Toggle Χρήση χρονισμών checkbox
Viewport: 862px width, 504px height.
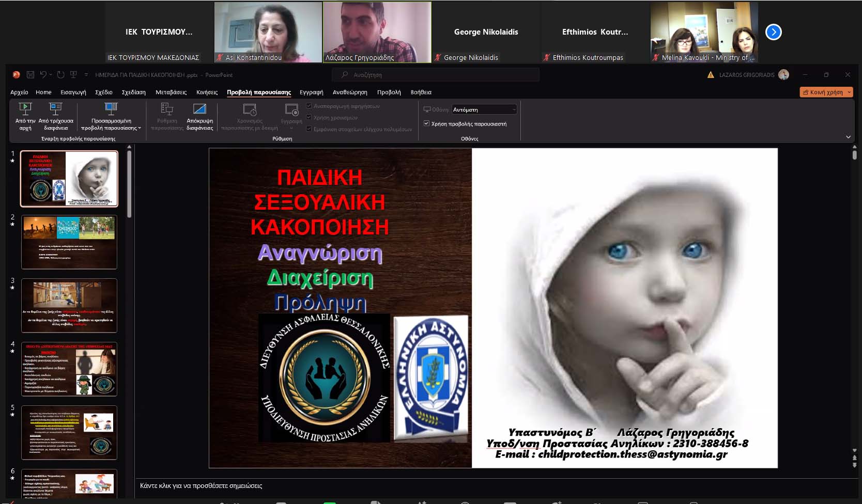309,117
